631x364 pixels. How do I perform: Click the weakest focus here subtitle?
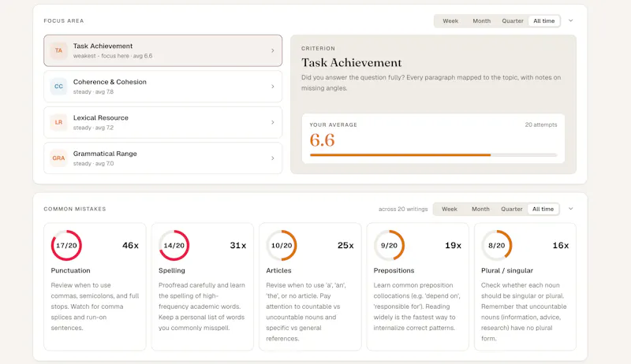[113, 56]
